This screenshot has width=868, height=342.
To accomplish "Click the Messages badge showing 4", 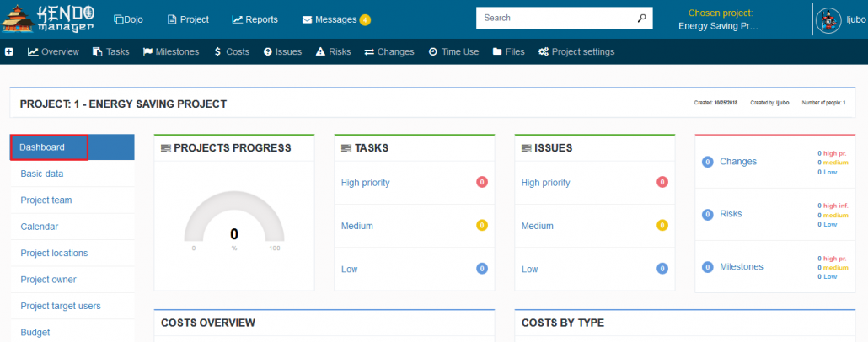I will [x=365, y=20].
